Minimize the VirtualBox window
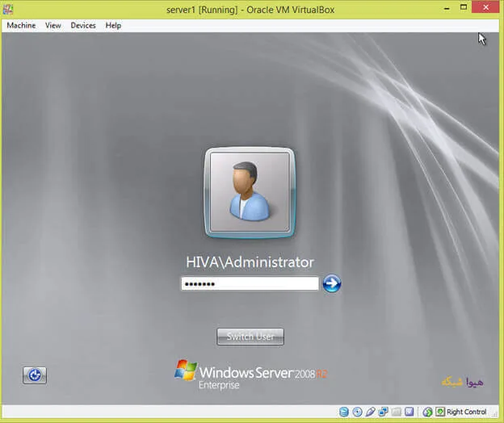Image resolution: width=504 pixels, height=423 pixels. click(447, 8)
